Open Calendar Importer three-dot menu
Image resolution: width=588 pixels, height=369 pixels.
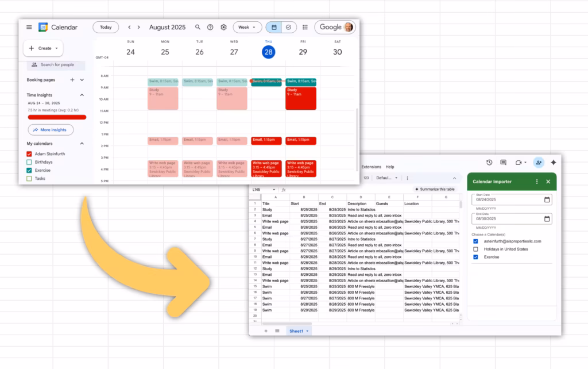pos(537,181)
